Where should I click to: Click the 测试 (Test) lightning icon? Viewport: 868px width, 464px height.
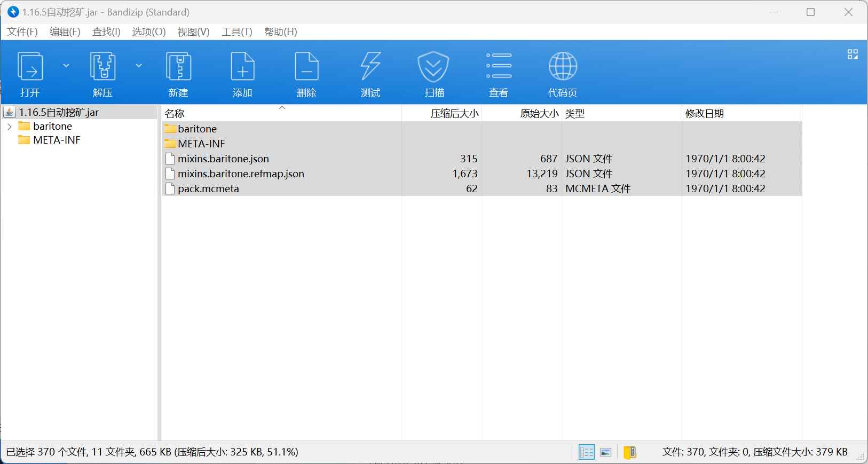coord(370,66)
